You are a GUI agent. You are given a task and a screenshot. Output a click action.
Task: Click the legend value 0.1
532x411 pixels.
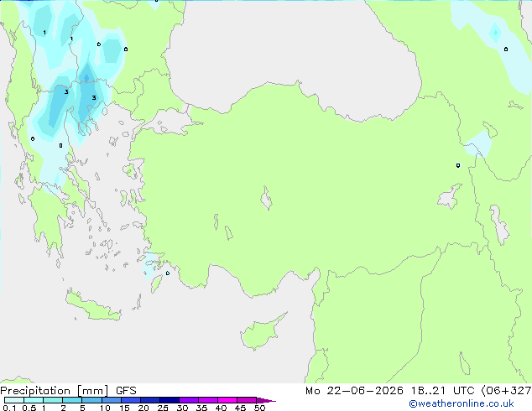pyautogui.click(x=9, y=408)
